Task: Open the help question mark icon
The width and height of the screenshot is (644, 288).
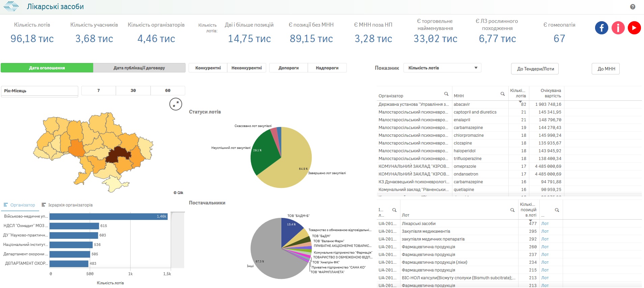Action: coord(633,7)
